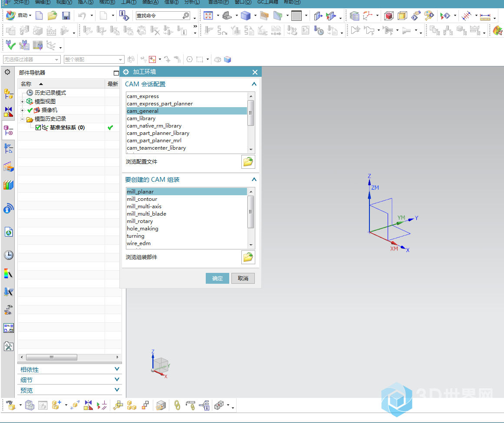Screen dimensions: 504x423
Task: Collapse the CAM 会话配置 section
Action: (x=254, y=84)
